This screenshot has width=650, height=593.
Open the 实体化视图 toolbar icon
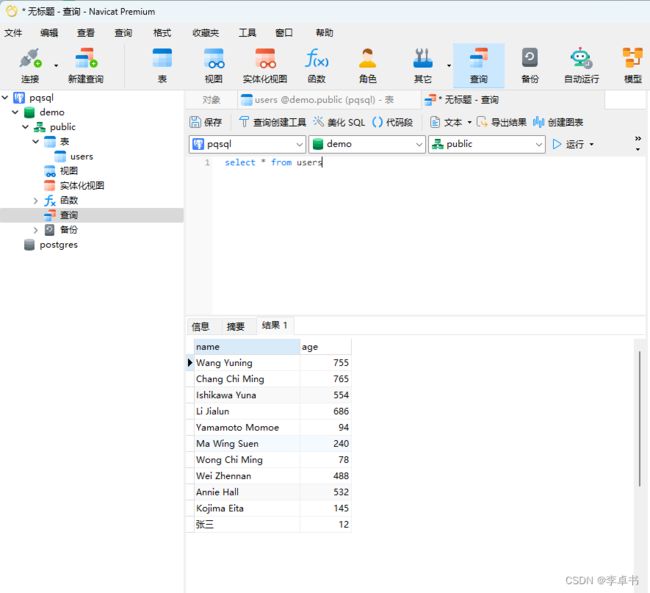point(265,66)
